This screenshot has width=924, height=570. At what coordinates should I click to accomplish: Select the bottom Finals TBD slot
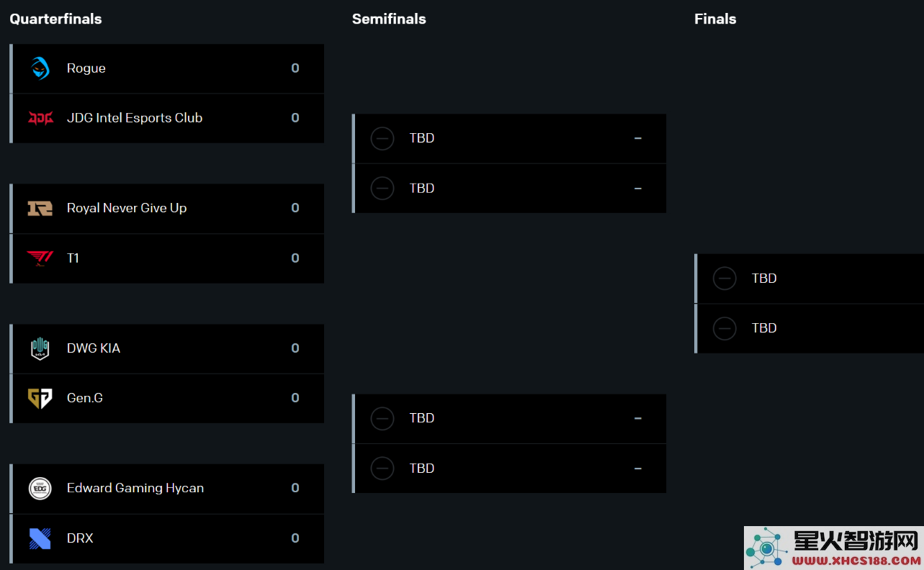[809, 328]
